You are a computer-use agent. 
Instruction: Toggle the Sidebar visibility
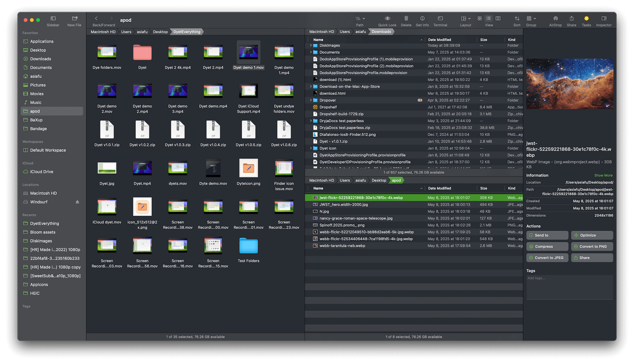53,19
